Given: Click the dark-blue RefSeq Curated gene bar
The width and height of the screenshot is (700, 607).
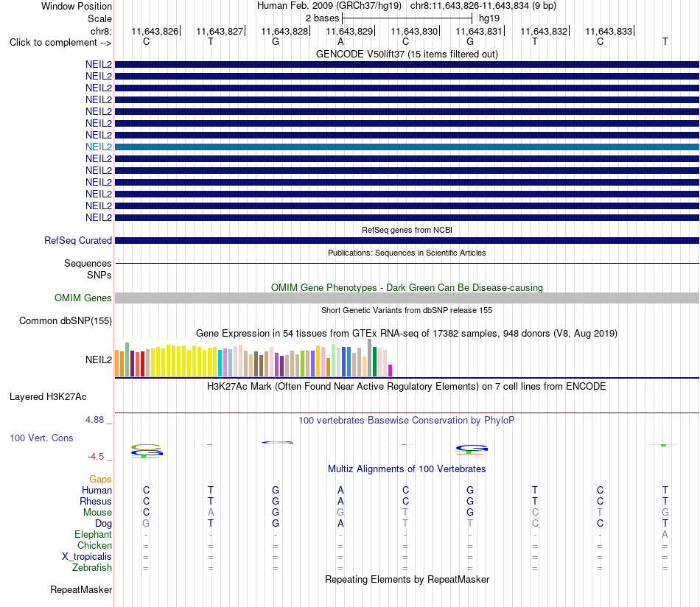Looking at the screenshot, I should 407,241.
